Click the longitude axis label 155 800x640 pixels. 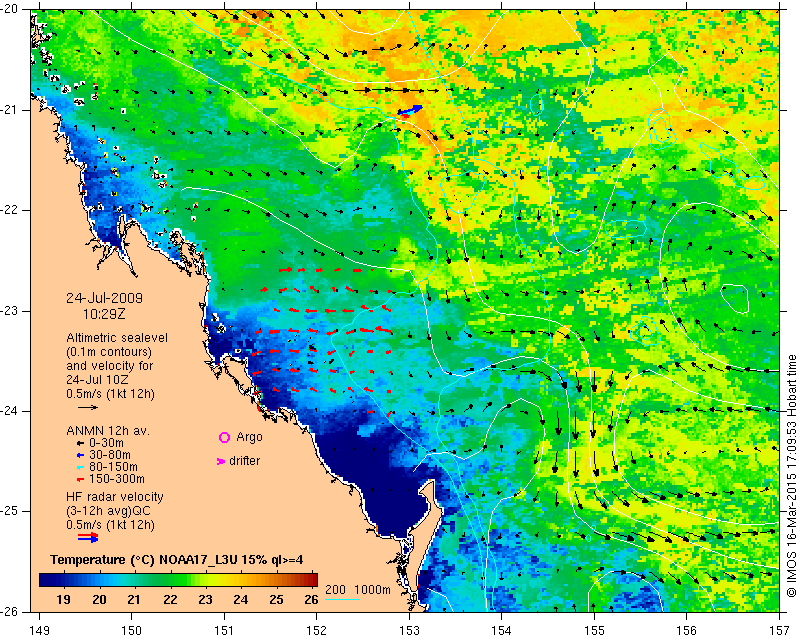pyautogui.click(x=594, y=631)
